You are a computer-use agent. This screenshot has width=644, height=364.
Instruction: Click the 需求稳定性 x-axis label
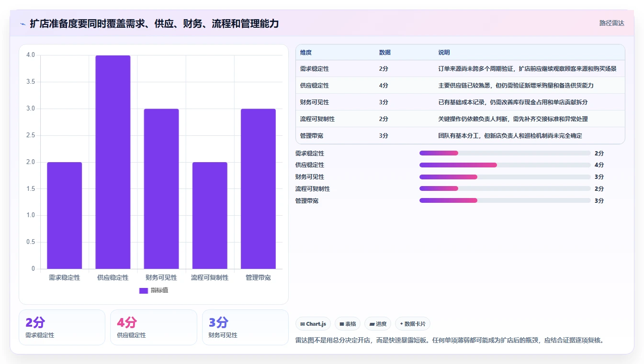pos(64,277)
